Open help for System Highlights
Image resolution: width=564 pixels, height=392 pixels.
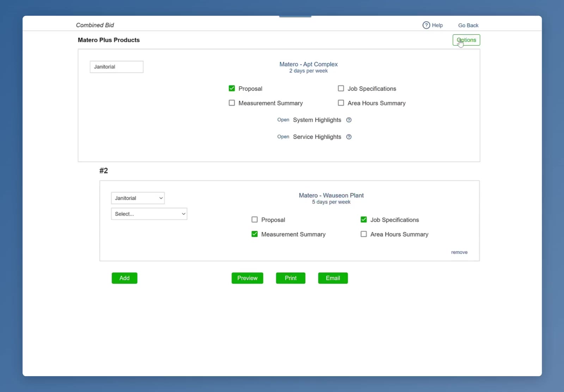349,120
